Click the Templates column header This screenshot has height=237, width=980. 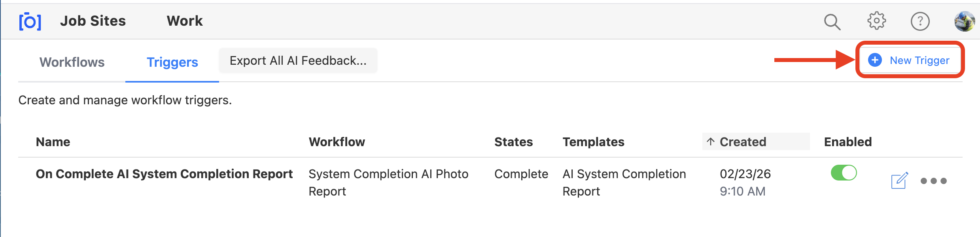(x=593, y=142)
